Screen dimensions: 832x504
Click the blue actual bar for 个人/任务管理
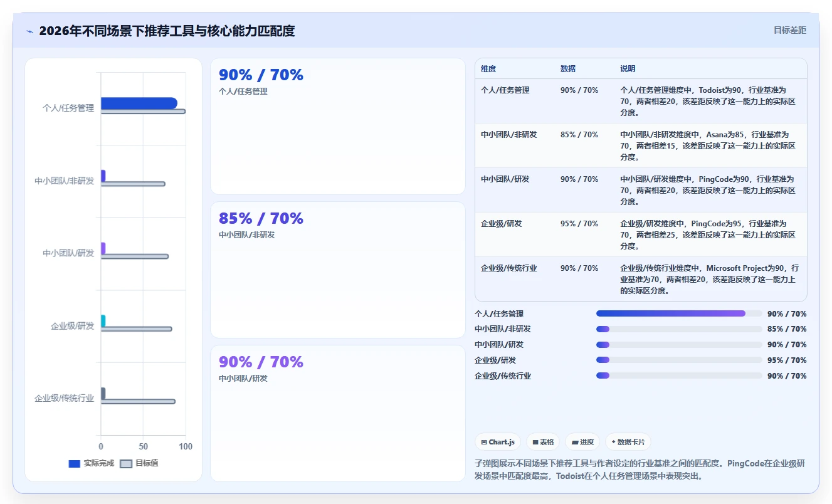tap(139, 103)
